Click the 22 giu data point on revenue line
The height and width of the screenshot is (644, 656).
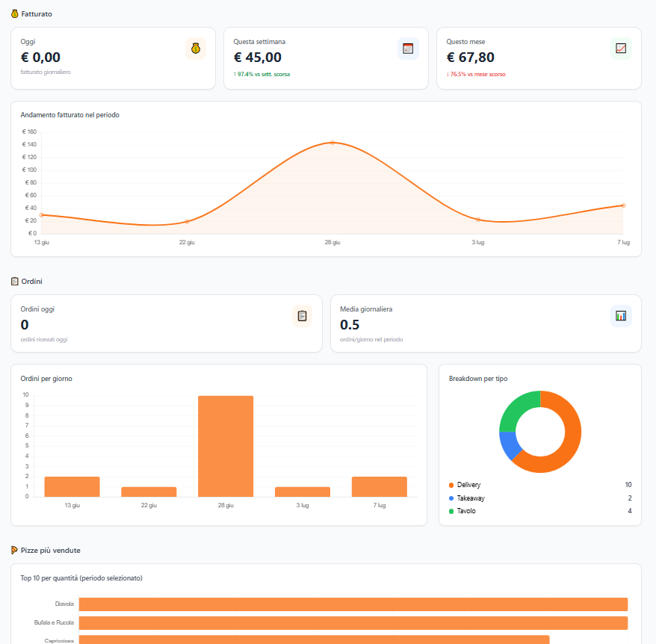coord(187,221)
